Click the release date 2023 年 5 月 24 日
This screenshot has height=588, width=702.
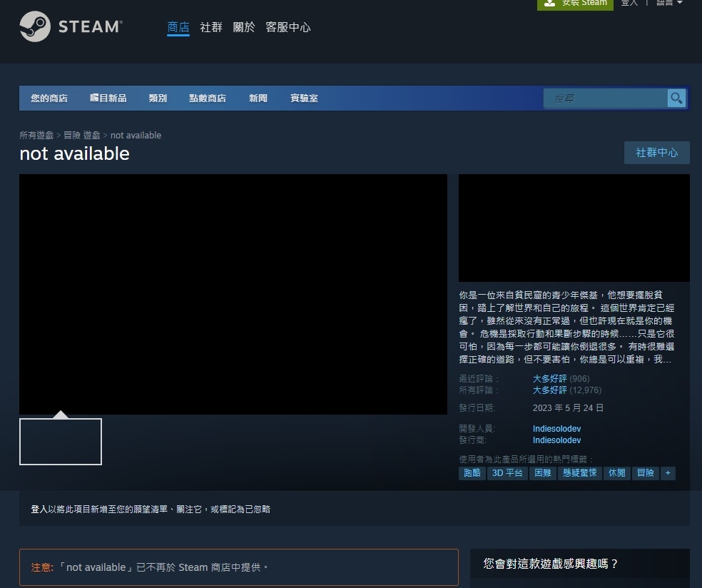[x=568, y=408]
